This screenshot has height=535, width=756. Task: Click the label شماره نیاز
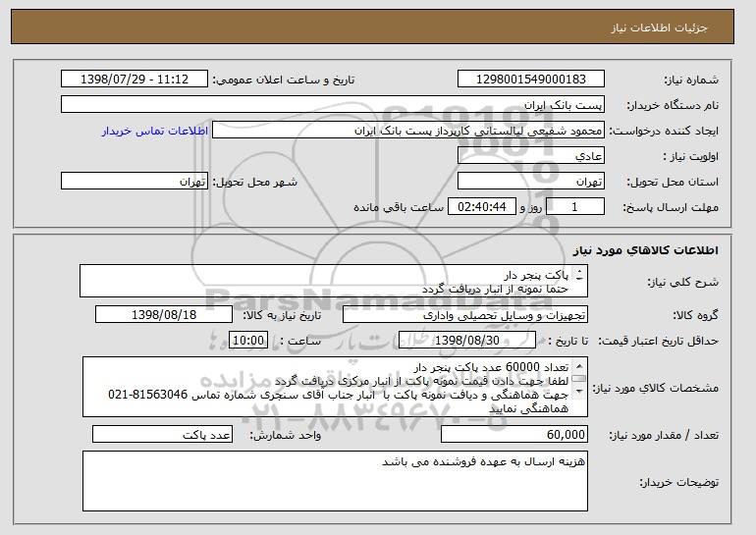(691, 80)
